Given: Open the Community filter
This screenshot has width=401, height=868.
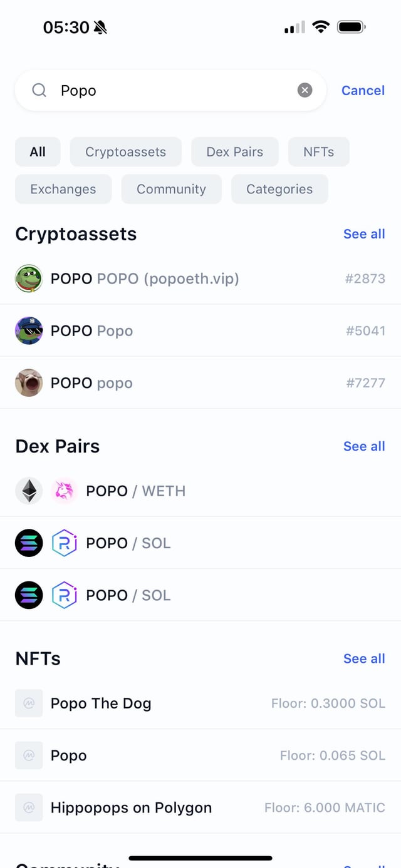Looking at the screenshot, I should point(171,189).
